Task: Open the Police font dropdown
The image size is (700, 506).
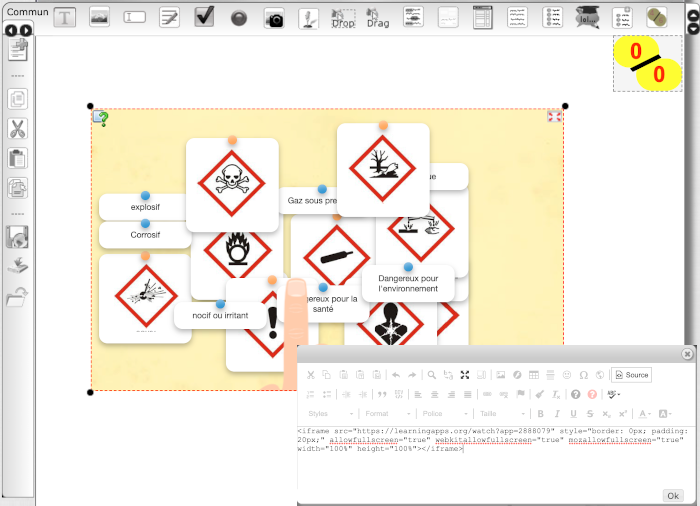Action: 442,413
